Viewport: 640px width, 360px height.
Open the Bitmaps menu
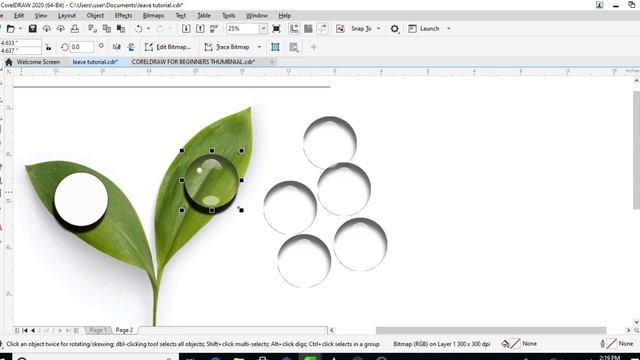coord(153,16)
